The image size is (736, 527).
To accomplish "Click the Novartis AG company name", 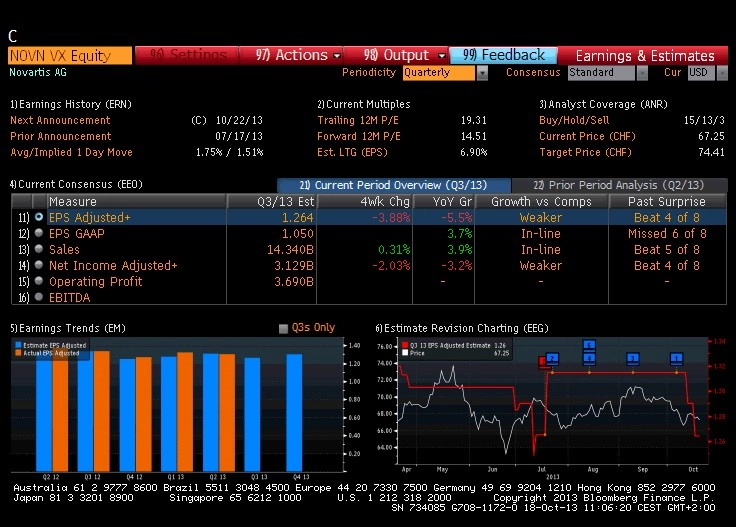I will click(x=38, y=72).
